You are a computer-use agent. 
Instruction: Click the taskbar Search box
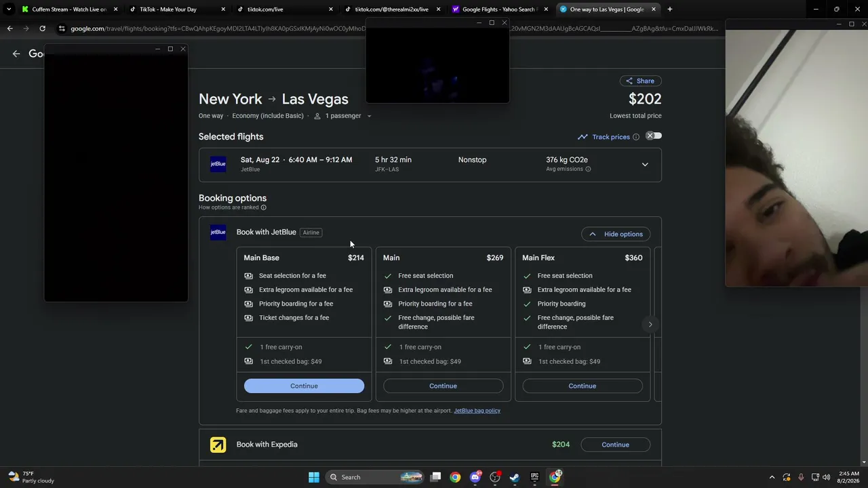tap(375, 477)
